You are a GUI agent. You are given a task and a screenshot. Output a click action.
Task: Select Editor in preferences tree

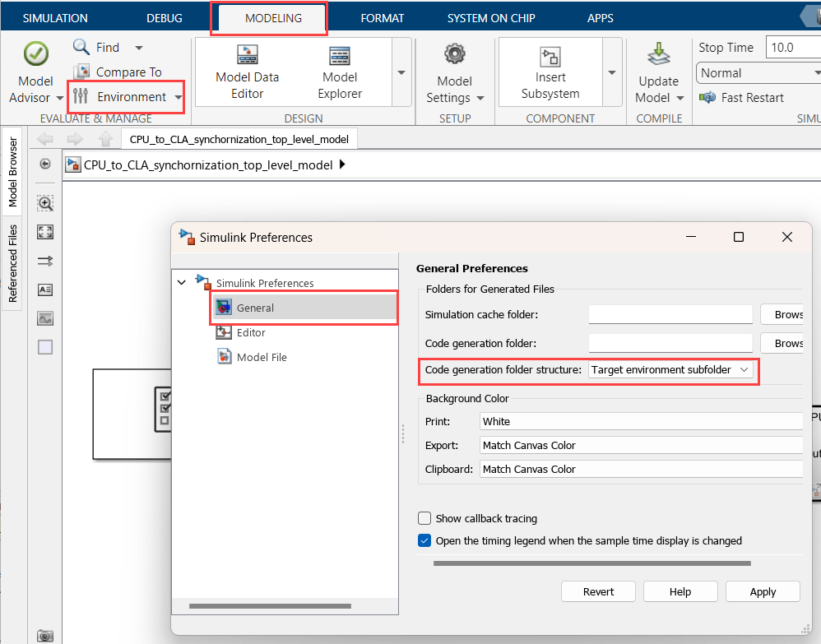point(251,332)
